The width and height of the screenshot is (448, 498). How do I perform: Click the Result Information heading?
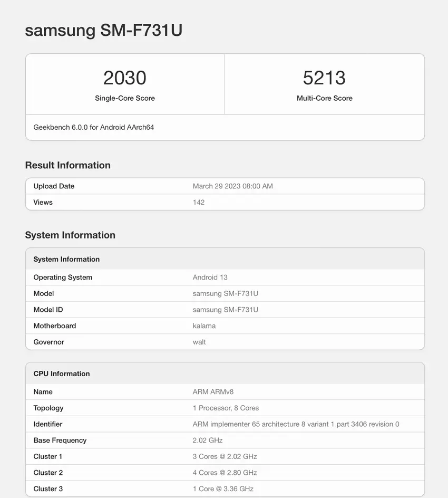click(x=67, y=165)
